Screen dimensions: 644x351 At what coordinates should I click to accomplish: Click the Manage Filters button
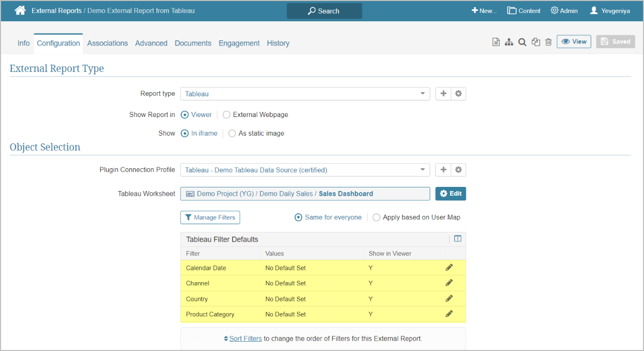click(x=210, y=217)
